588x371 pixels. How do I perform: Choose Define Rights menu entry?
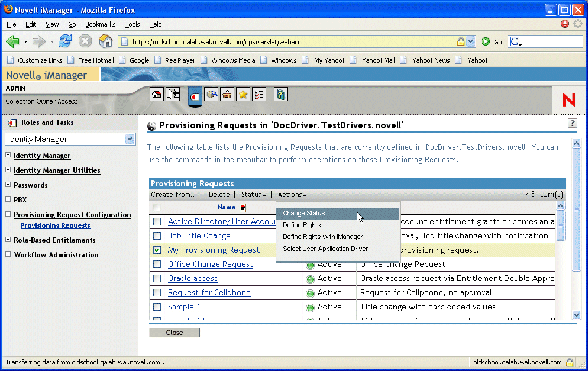click(x=338, y=225)
